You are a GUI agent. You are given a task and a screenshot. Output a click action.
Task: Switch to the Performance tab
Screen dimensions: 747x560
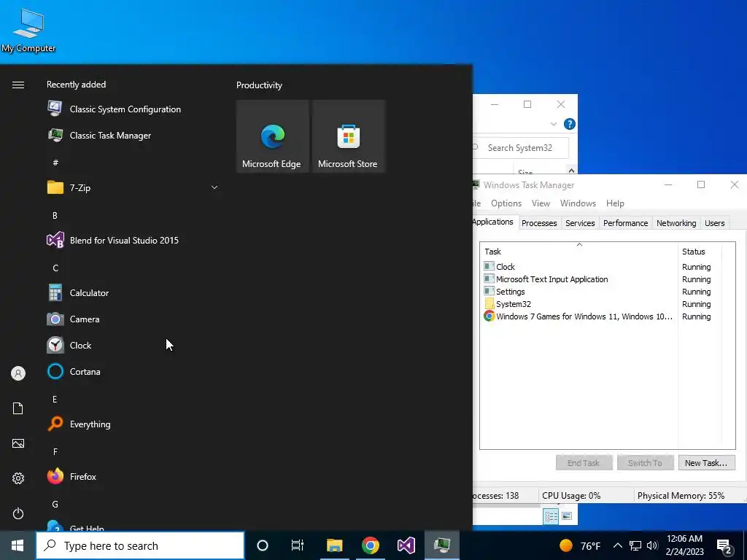pyautogui.click(x=625, y=223)
